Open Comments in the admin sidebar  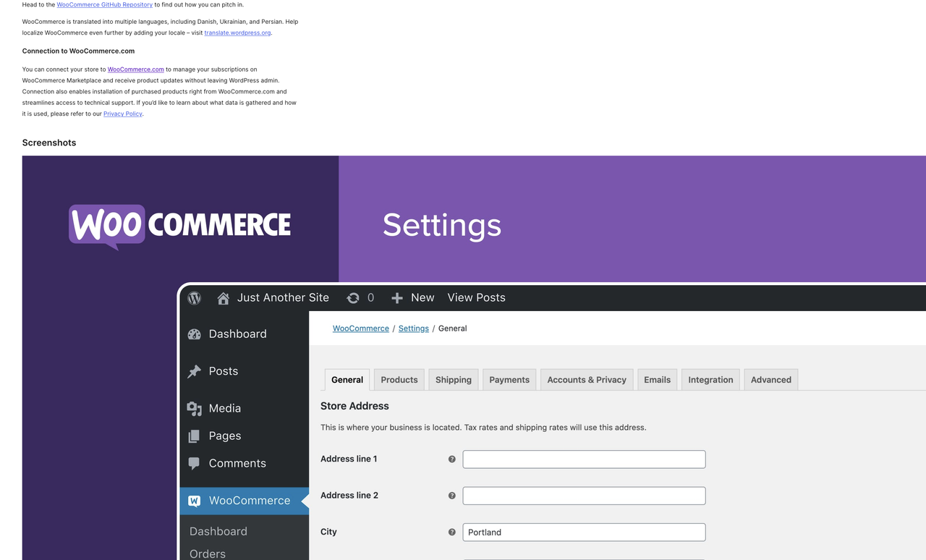point(237,463)
